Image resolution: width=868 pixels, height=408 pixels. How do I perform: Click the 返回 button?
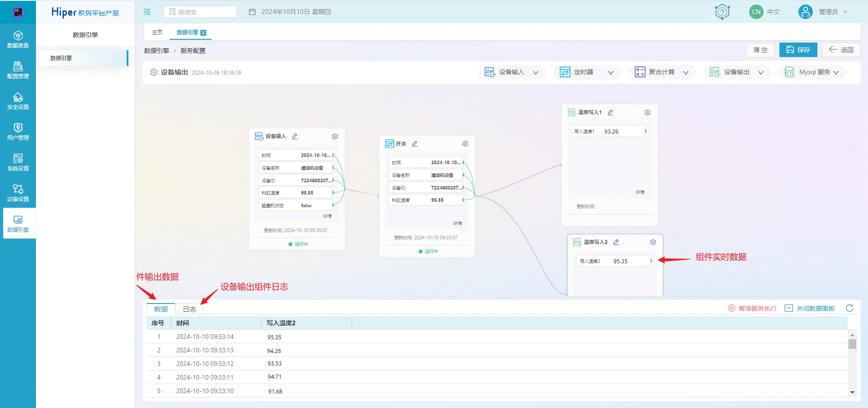point(841,50)
